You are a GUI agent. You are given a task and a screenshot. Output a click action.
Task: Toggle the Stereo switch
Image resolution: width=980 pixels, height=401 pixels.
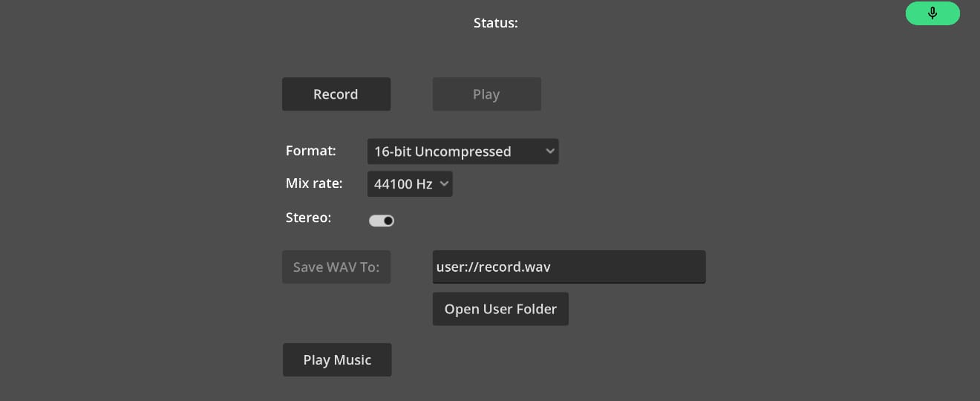point(382,221)
